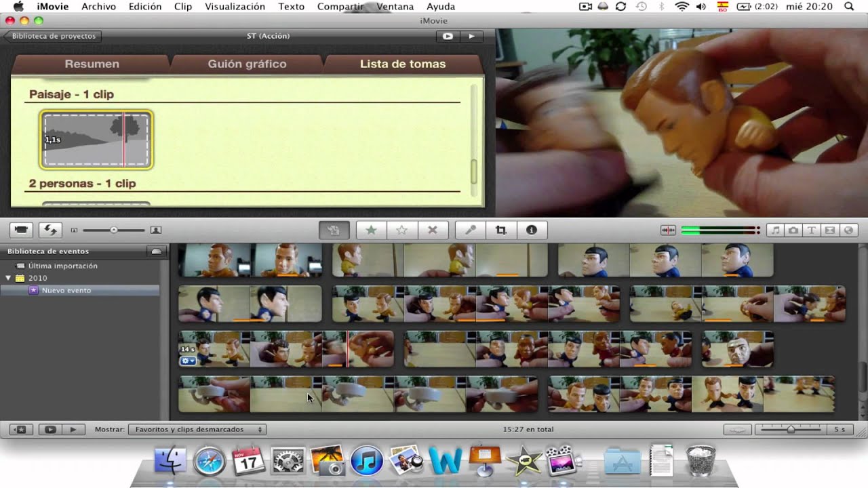Play project full screen

(x=448, y=37)
